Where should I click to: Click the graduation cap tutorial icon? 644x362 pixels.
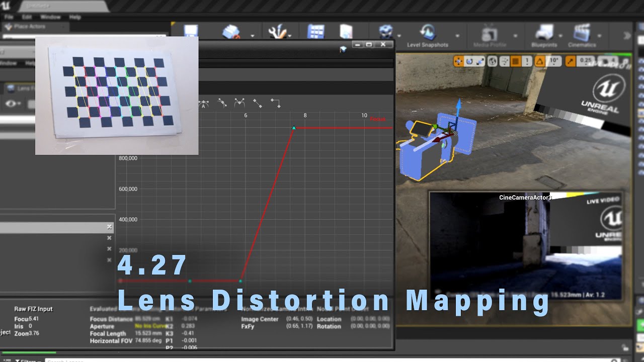coord(343,49)
